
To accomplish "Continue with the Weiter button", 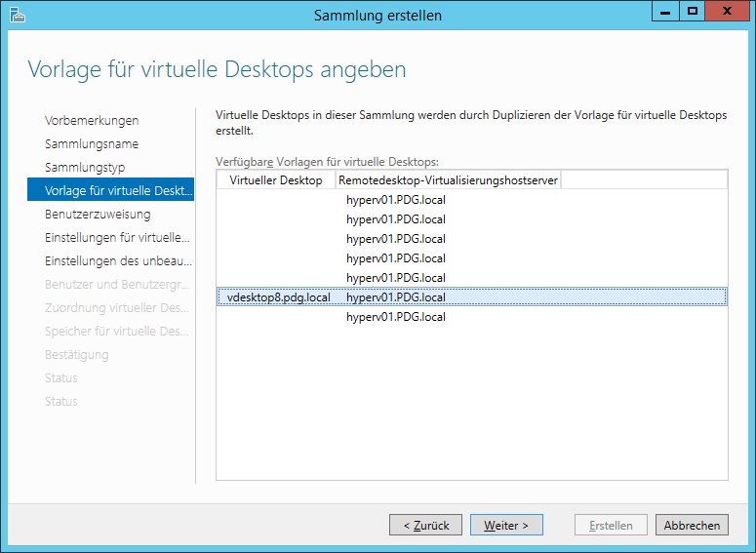I will [506, 525].
